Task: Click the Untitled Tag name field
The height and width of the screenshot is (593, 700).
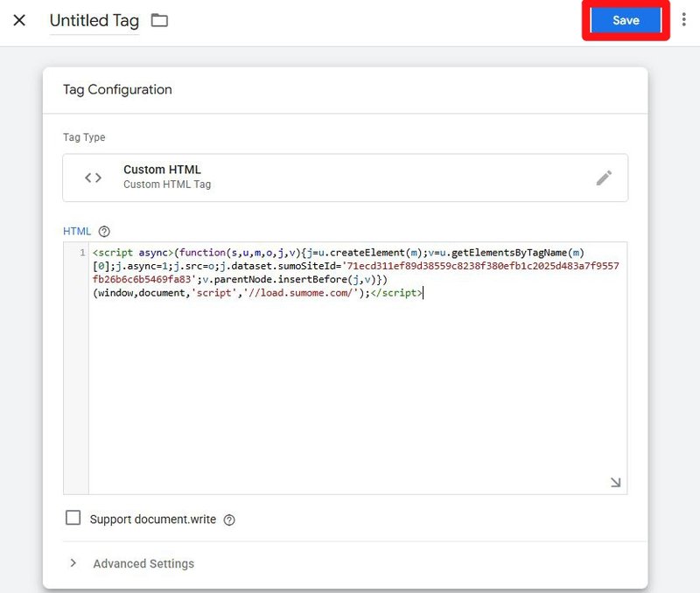Action: [94, 21]
